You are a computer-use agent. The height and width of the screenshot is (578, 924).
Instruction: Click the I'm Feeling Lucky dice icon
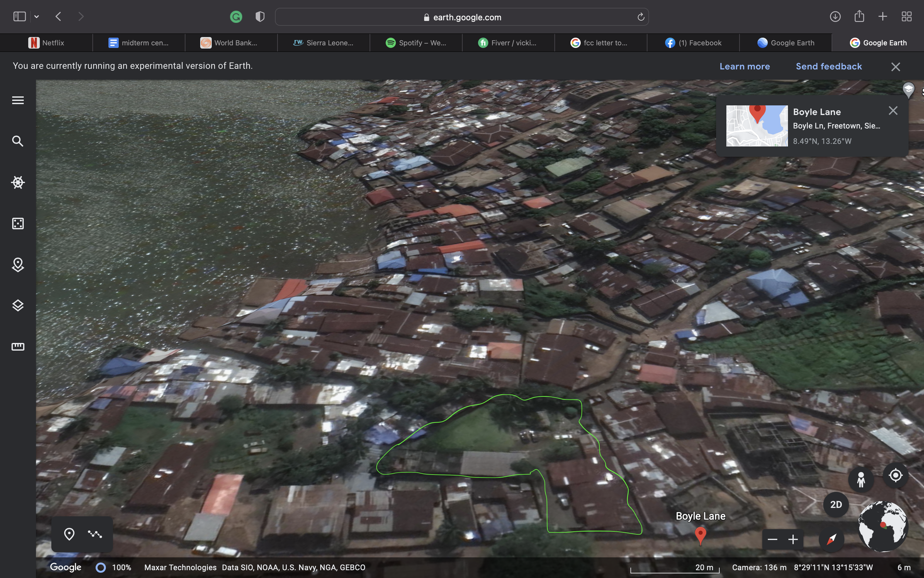pos(18,224)
